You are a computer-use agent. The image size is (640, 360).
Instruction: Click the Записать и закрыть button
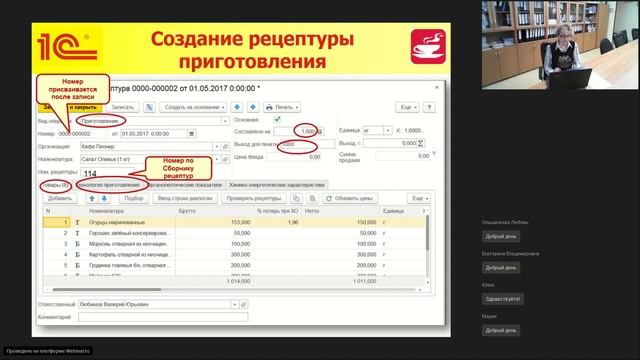70,107
